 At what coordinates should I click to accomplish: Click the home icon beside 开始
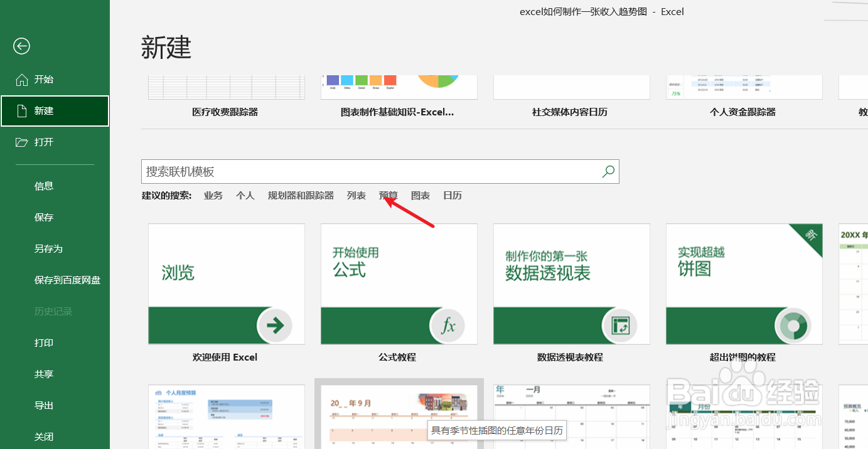point(22,80)
